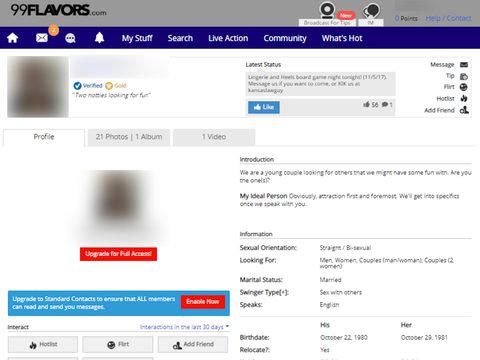
Task: Open the Live Action menu
Action: [x=228, y=38]
